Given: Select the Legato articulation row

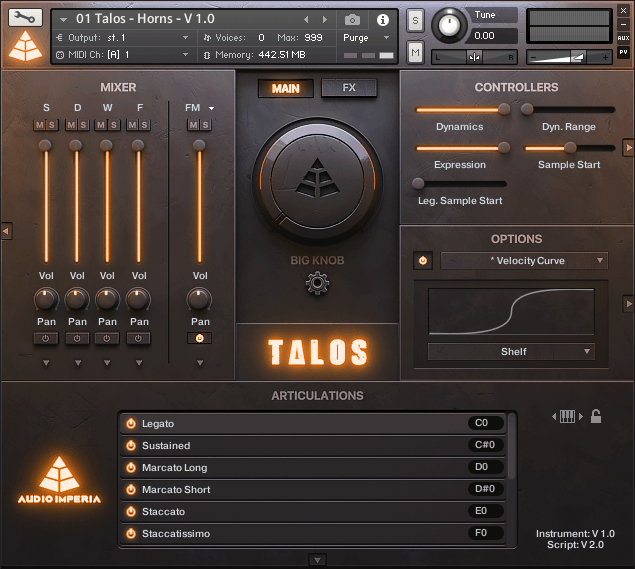Looking at the screenshot, I should 313,424.
